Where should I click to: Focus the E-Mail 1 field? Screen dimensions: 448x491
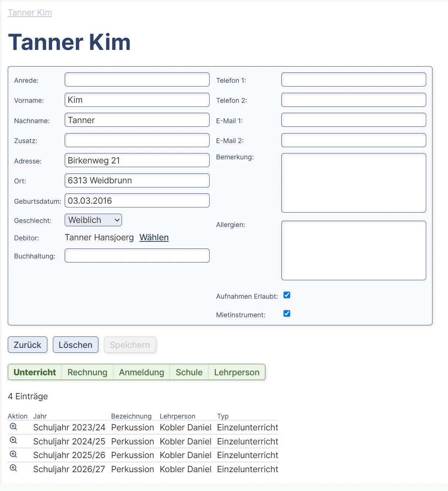pyautogui.click(x=354, y=120)
